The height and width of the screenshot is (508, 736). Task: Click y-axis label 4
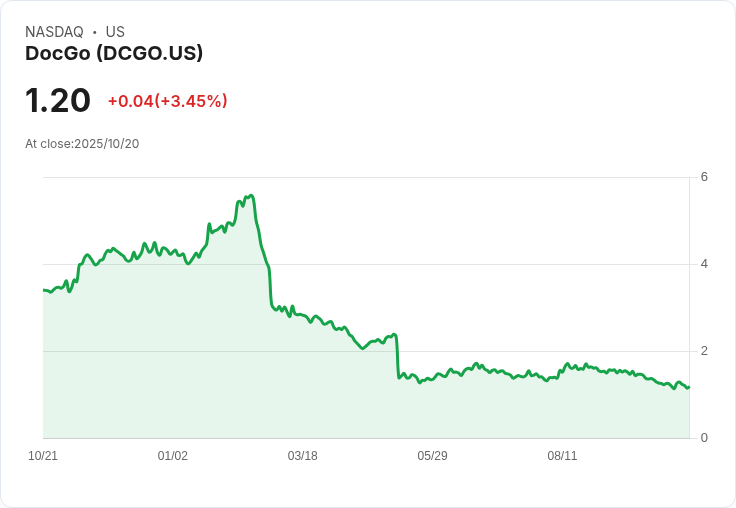pos(704,264)
